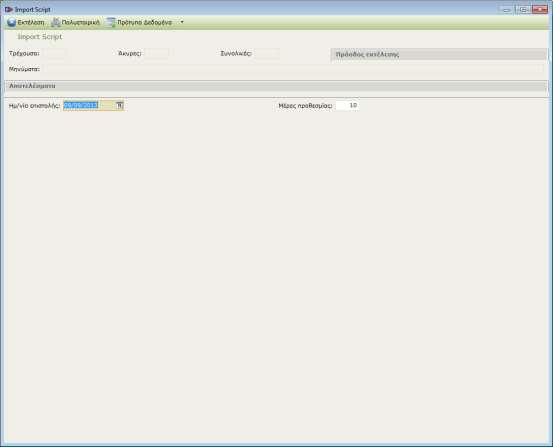
Task: Click the Ημ/νία αποστολής label
Action: (34, 105)
